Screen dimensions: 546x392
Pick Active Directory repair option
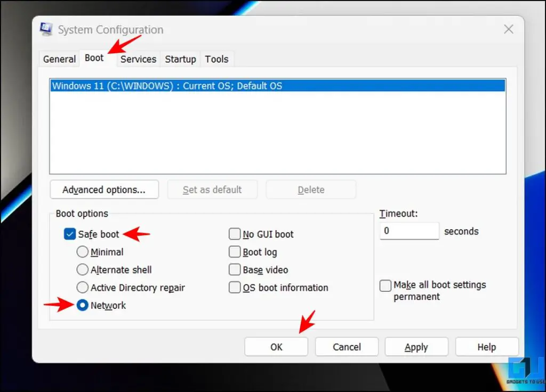83,287
